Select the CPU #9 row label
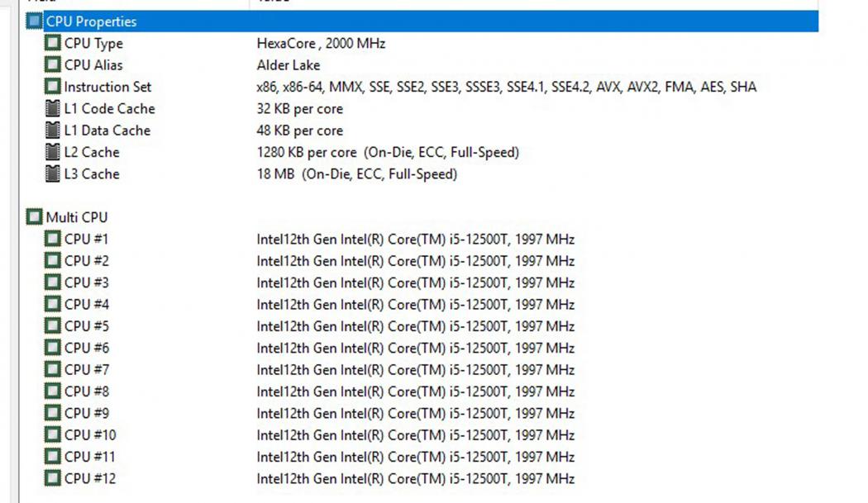 click(87, 413)
